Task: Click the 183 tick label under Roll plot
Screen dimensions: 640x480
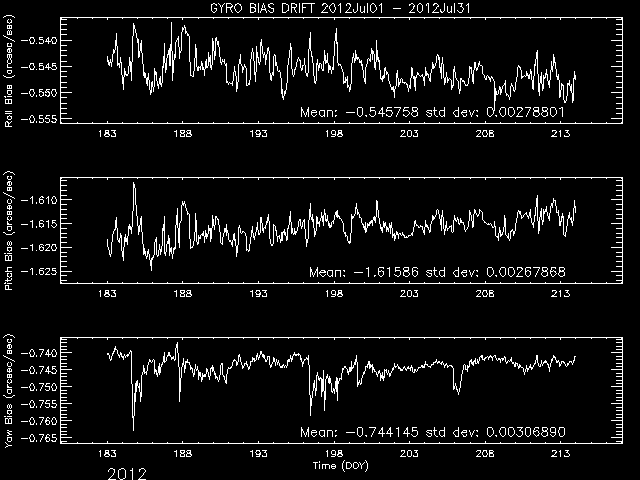Action: (x=107, y=134)
